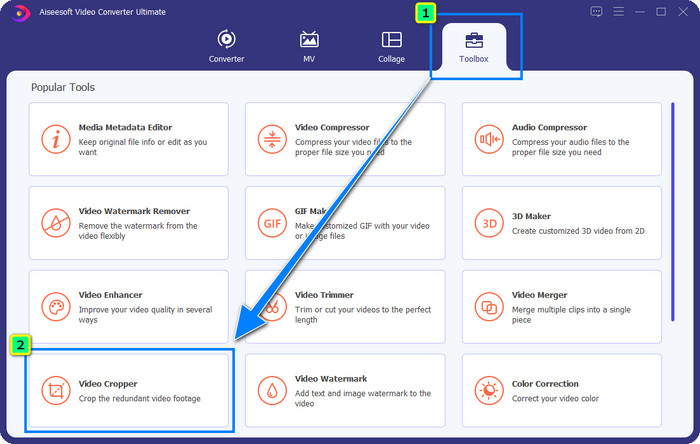Close the Aiseesoft window
This screenshot has width=700, height=444.
tap(683, 12)
